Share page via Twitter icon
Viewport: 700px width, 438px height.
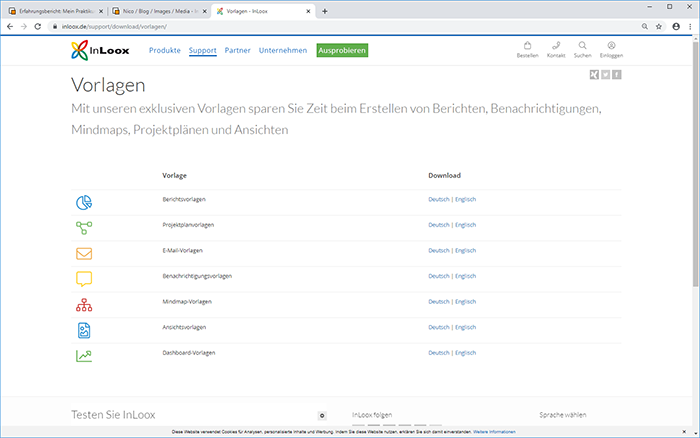point(605,75)
